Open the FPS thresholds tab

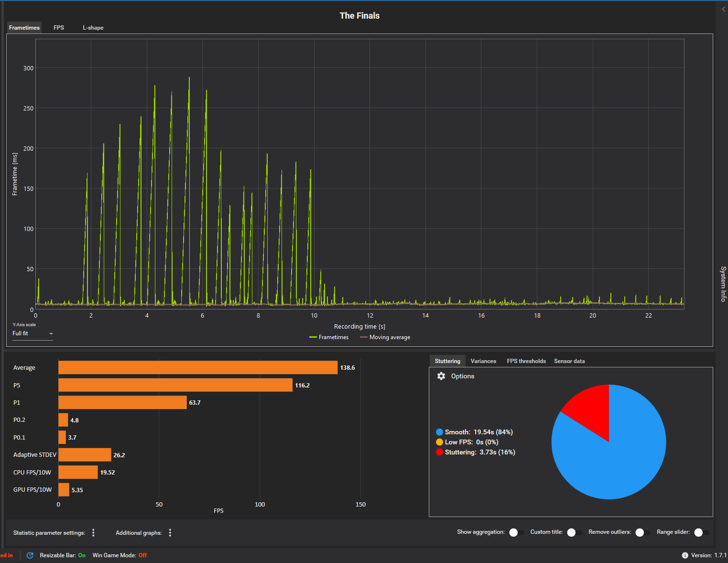pos(526,361)
